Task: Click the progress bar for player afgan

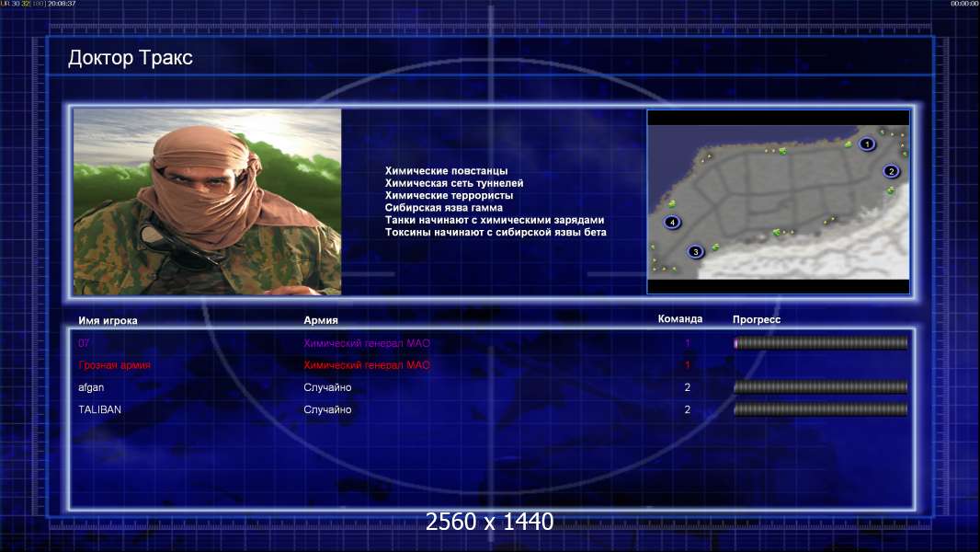Action: point(821,387)
